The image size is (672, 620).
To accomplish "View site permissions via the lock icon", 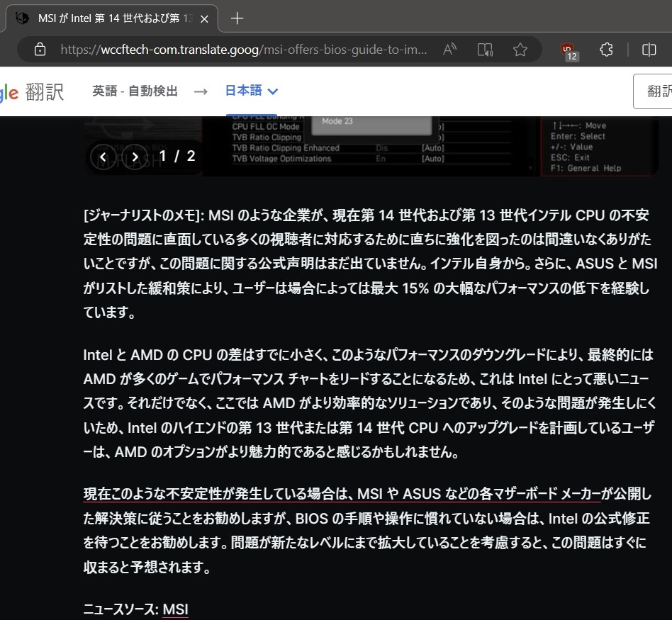I will 40,50.
